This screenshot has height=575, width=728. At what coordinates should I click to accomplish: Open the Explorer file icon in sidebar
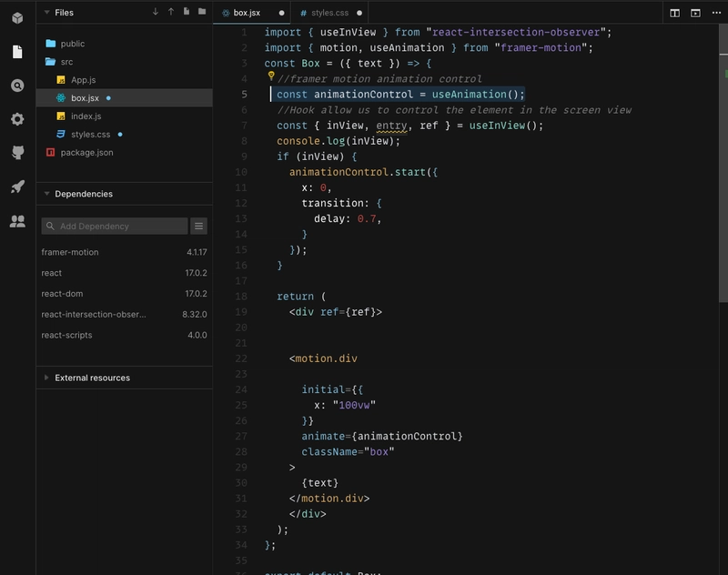click(x=17, y=52)
